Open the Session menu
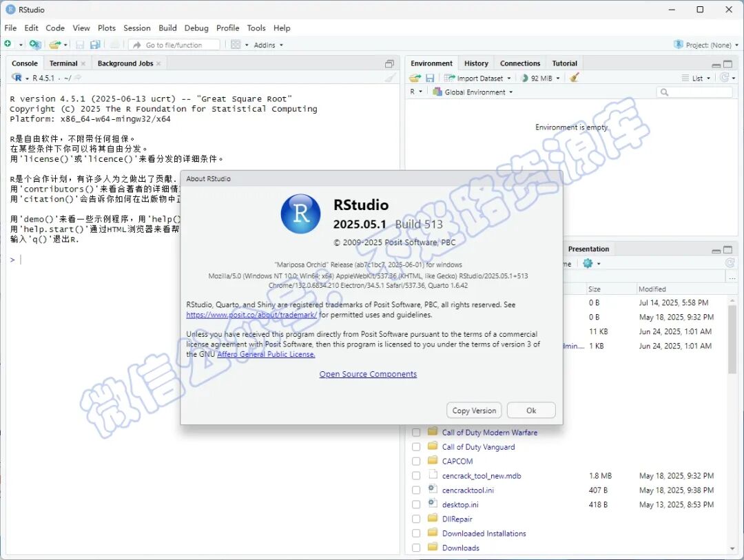744x560 pixels. coord(136,28)
